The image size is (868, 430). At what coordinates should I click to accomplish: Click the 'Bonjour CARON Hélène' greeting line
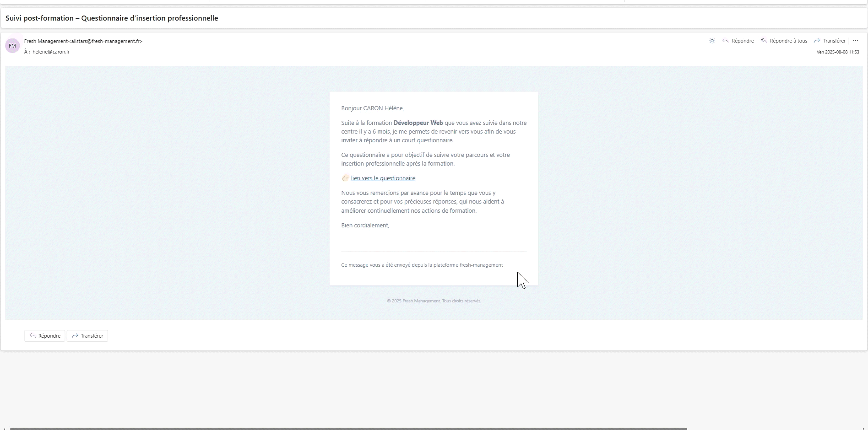372,108
